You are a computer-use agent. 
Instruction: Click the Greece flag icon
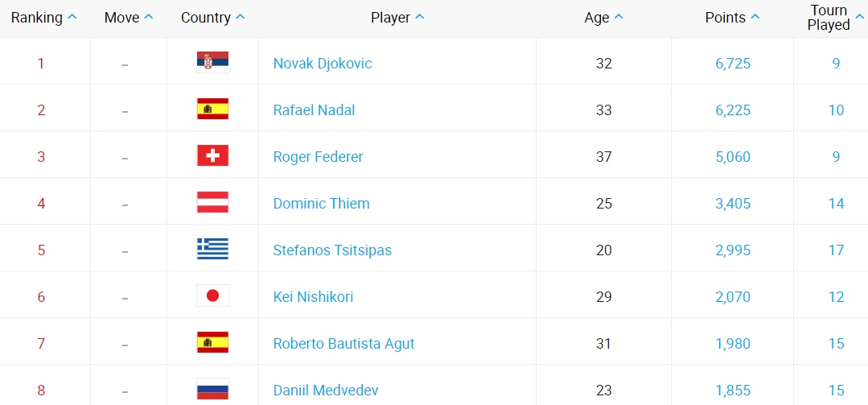212,250
